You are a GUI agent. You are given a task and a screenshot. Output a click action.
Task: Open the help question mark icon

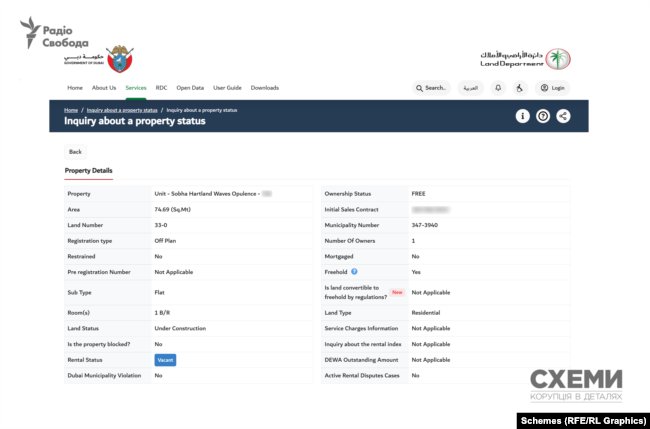tap(543, 116)
